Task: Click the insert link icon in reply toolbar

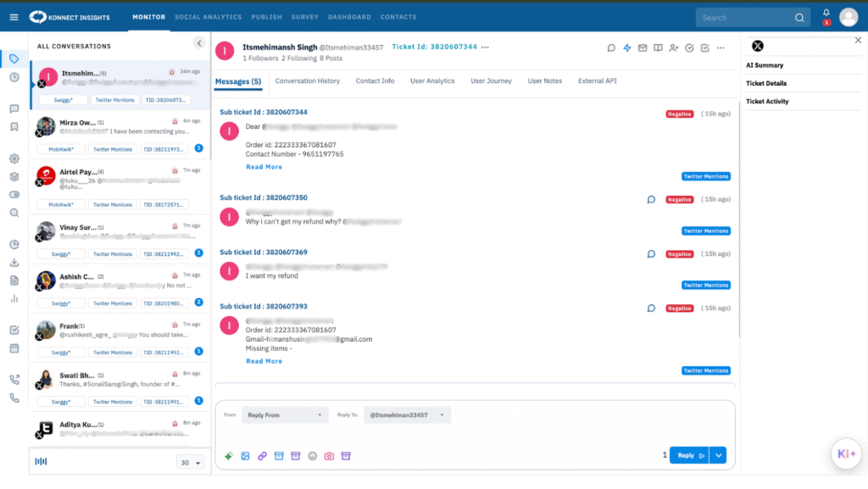Action: tap(262, 456)
